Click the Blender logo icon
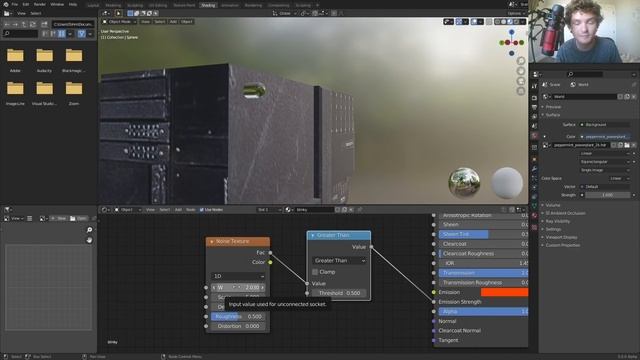 [6, 4]
